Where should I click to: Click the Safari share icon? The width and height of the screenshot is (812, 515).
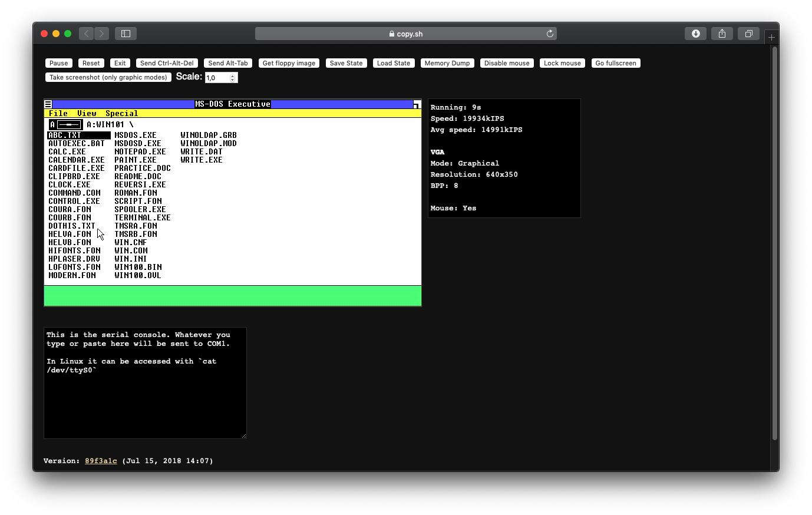tap(722, 34)
